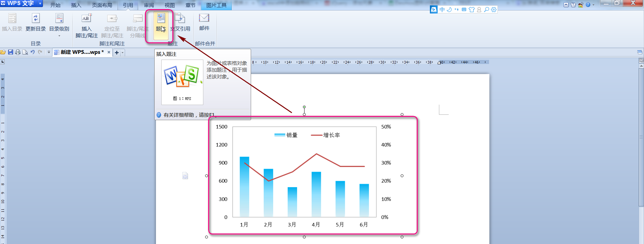Click the tab stop selector at ruler corner
The width and height of the screenshot is (644, 244).
point(2,62)
